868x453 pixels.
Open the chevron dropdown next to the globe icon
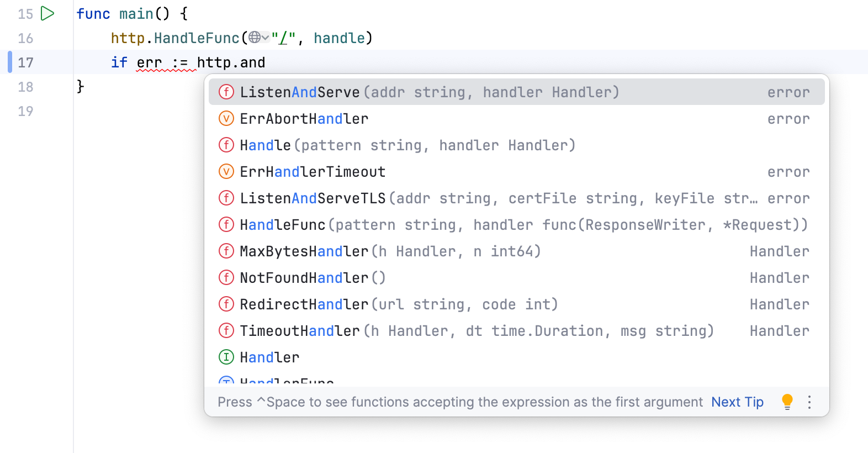point(264,38)
